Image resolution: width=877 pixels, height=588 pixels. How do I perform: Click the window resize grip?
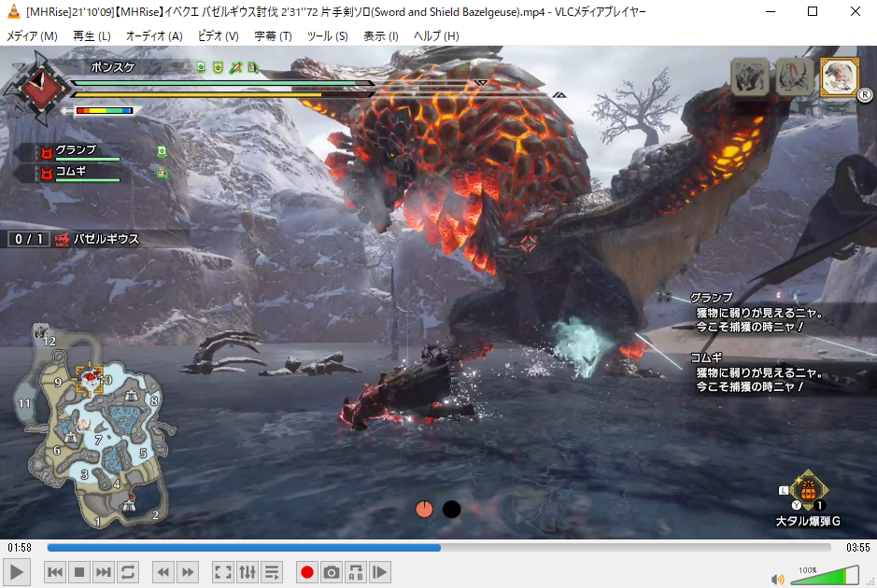tap(872, 583)
